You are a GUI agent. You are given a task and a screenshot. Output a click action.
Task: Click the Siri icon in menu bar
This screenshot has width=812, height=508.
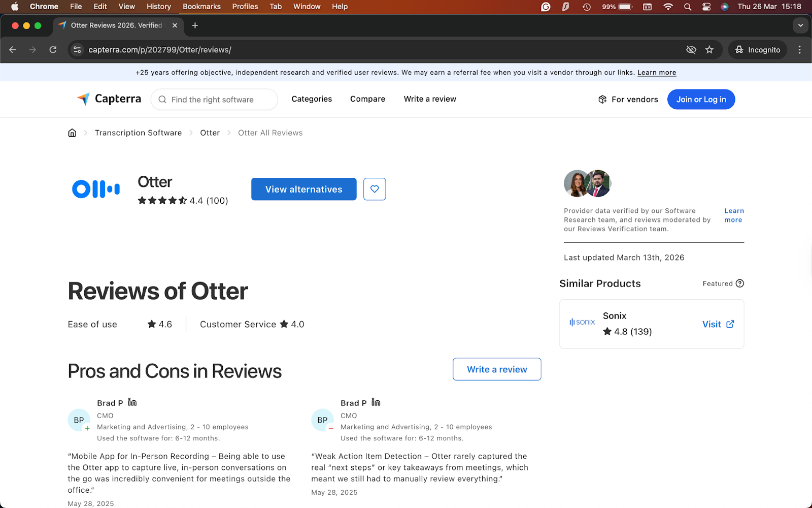(725, 7)
